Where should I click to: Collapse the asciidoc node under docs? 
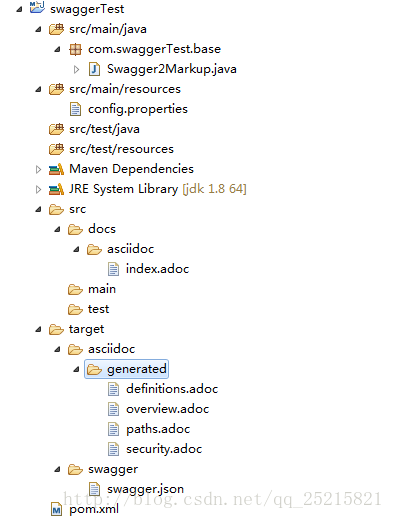[76, 250]
